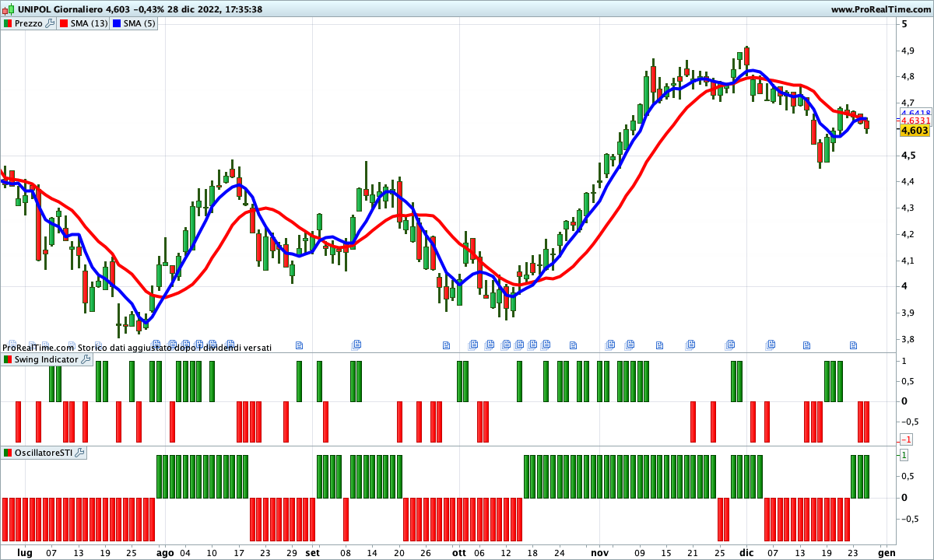Click the OscillatoreSTI value label showing 1
Image resolution: width=934 pixels, height=560 pixels.
click(x=904, y=455)
